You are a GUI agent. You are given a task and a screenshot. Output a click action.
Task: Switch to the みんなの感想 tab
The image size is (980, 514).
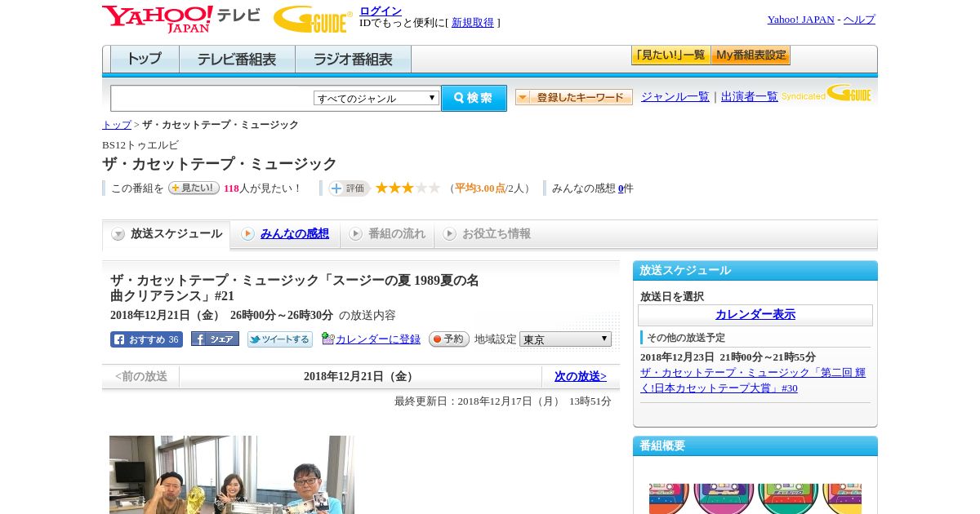click(x=285, y=234)
